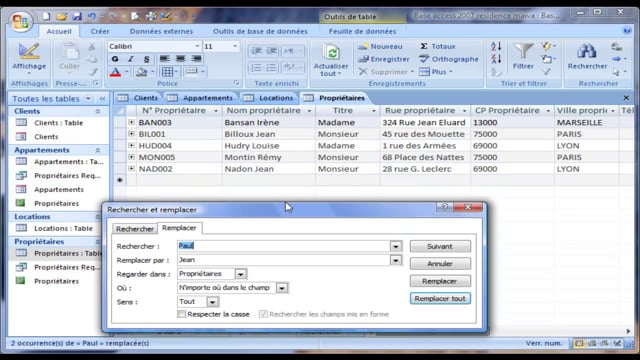Open the Outils de base de données tab
Viewport: 640px width, 360px height.
(260, 31)
